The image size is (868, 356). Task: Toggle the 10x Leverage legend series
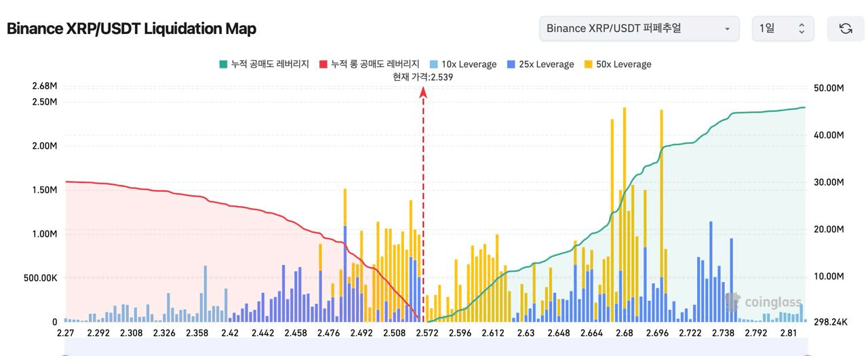coord(463,64)
